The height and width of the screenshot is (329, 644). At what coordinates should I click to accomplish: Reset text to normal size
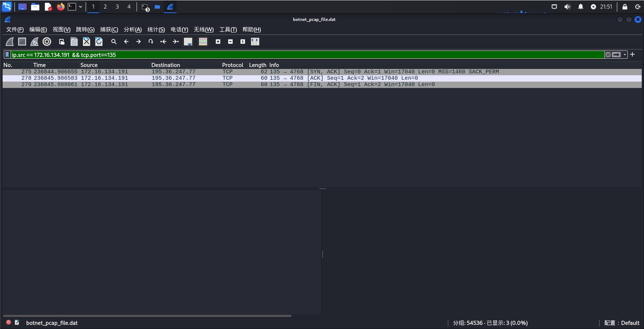pos(243,42)
